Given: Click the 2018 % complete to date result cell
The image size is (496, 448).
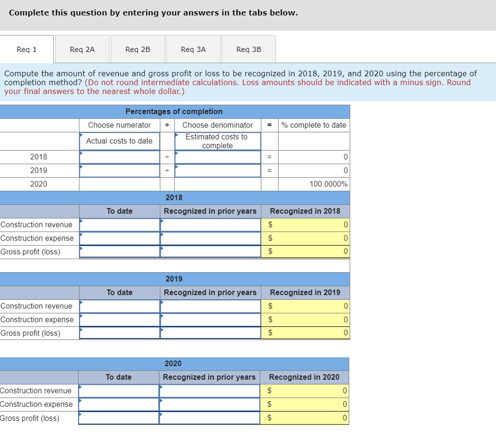Looking at the screenshot, I should (x=314, y=157).
